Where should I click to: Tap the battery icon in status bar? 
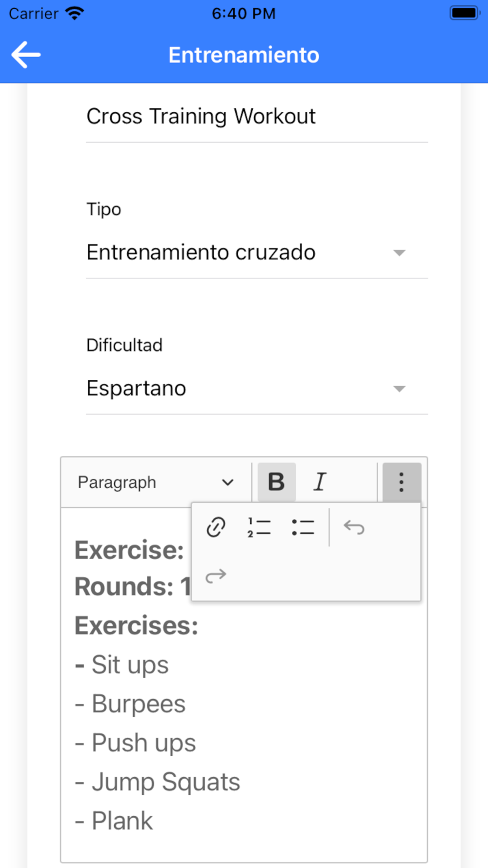(465, 13)
